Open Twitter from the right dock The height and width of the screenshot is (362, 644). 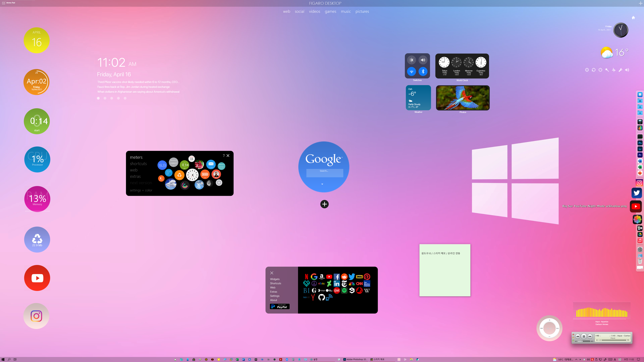pos(636,193)
